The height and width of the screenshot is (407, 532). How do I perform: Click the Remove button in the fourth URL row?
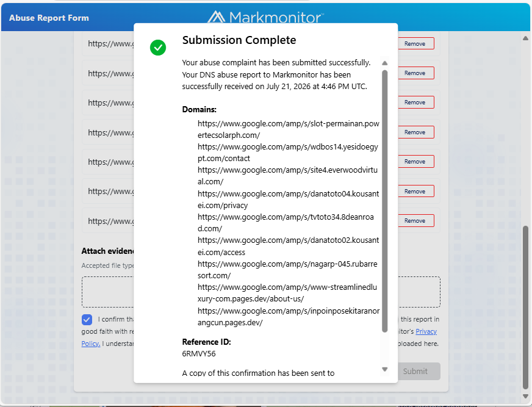[x=415, y=132]
